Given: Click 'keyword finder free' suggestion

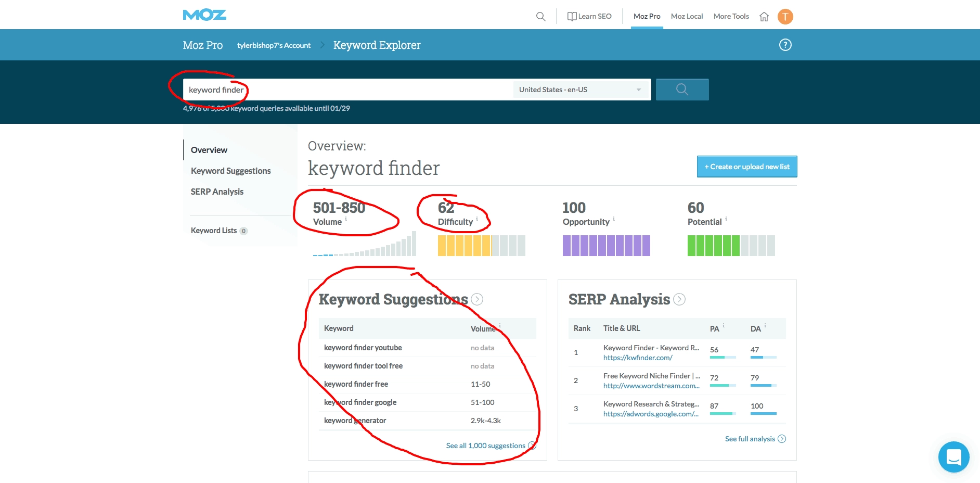Looking at the screenshot, I should 356,384.
